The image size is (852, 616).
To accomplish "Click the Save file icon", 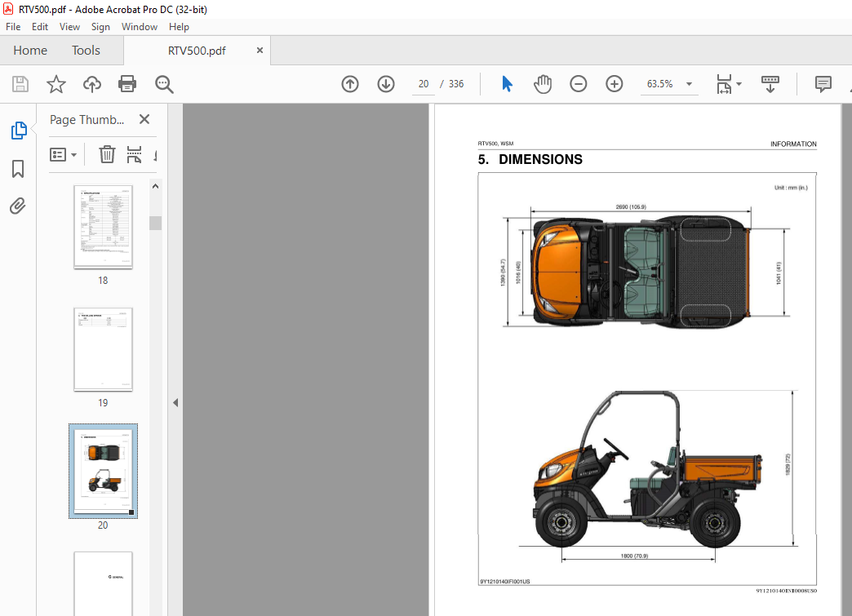I will (20, 84).
